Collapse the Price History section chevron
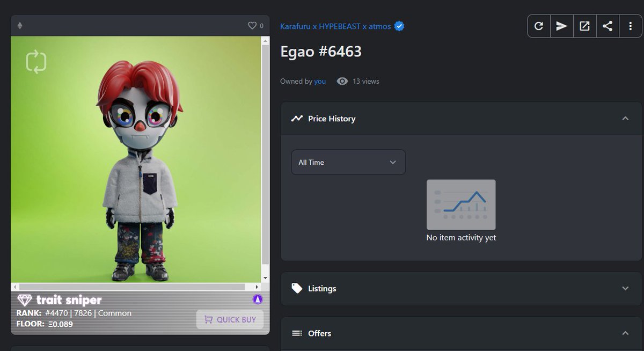The height and width of the screenshot is (351, 644). point(625,119)
